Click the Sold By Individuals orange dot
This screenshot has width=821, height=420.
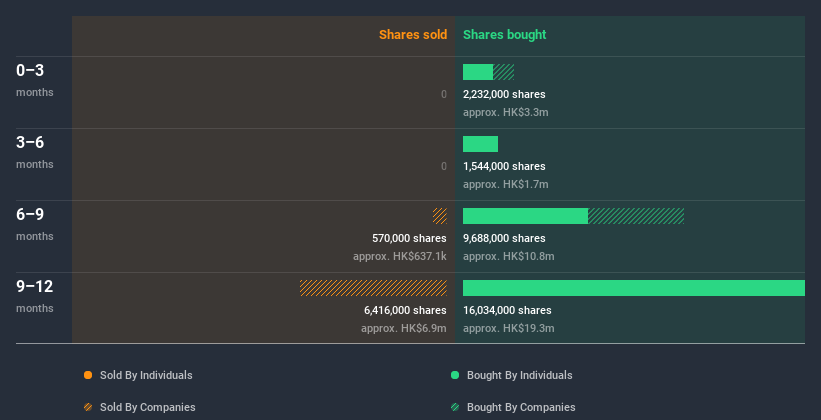(x=88, y=375)
